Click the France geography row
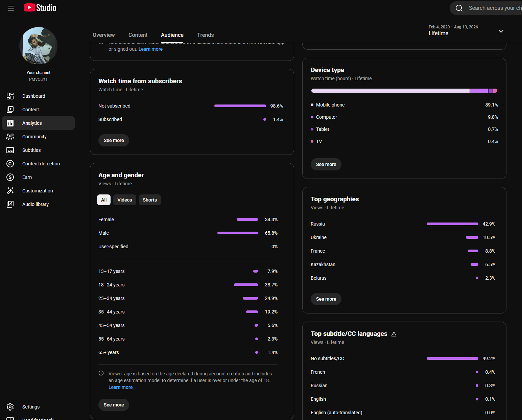Viewport: 522px width, 420px height. (x=403, y=251)
